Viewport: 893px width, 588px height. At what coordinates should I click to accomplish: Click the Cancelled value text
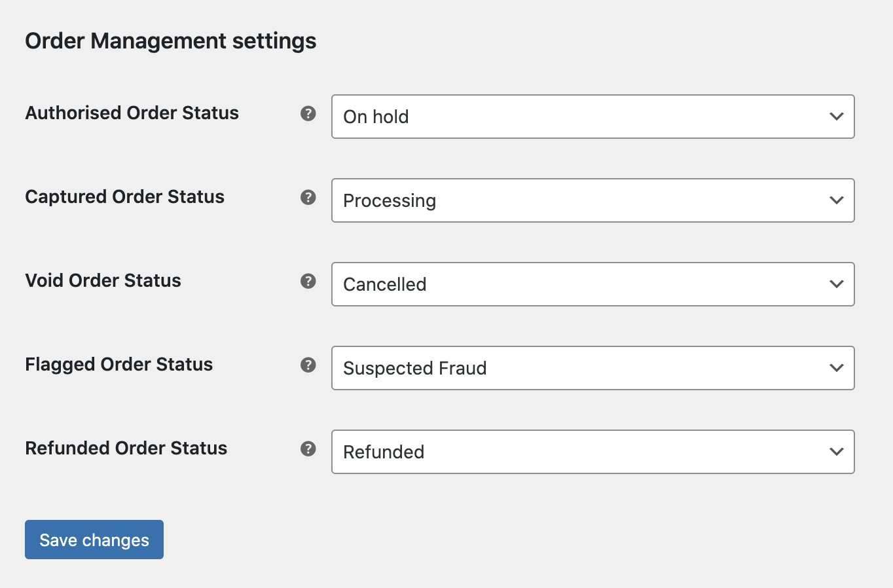tap(384, 284)
